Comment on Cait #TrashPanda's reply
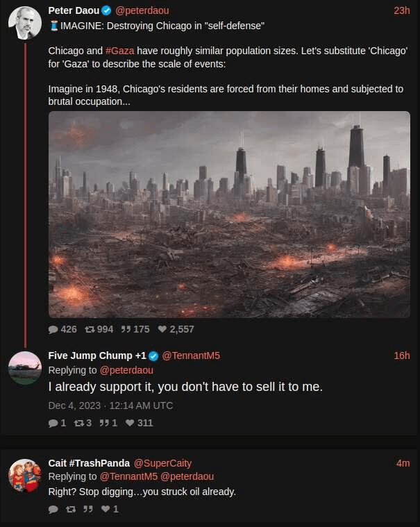The image size is (420, 527). (53, 509)
